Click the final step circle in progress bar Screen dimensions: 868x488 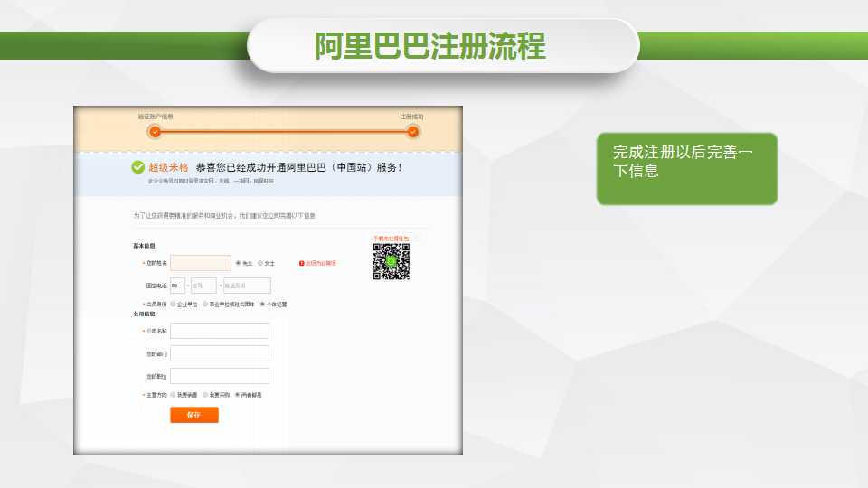click(412, 132)
